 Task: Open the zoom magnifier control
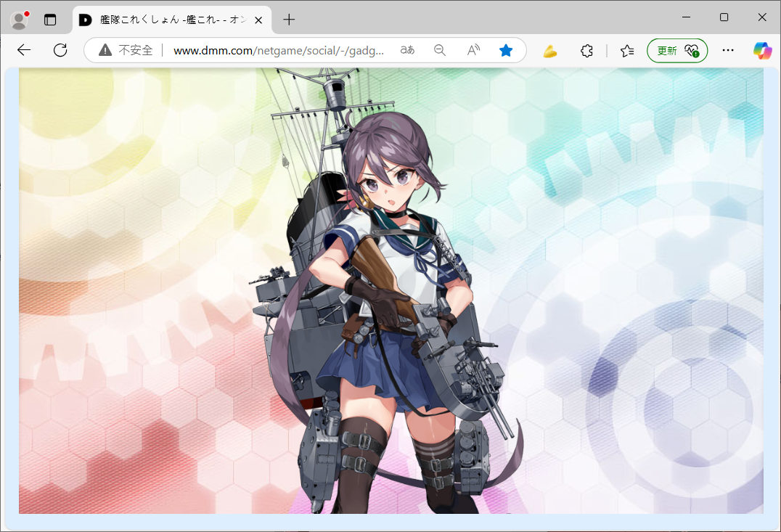[x=439, y=50]
